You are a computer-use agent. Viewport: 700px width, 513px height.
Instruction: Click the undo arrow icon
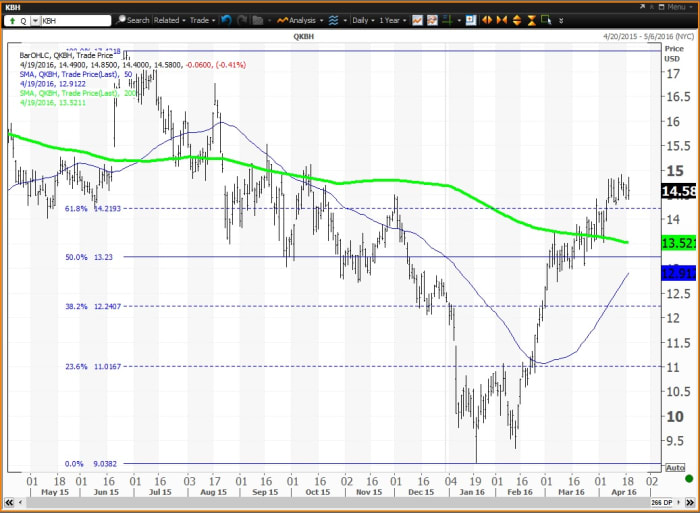(225, 20)
